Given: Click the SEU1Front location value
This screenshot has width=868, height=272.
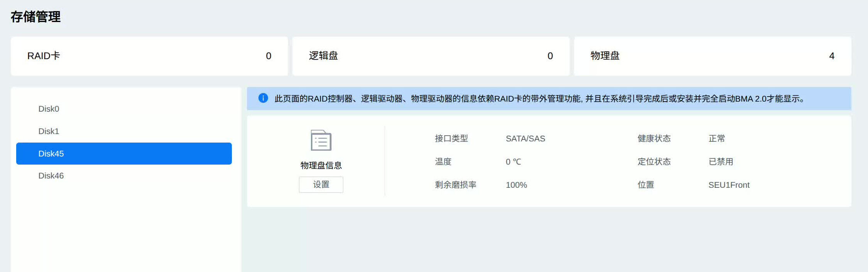Looking at the screenshot, I should tap(729, 185).
